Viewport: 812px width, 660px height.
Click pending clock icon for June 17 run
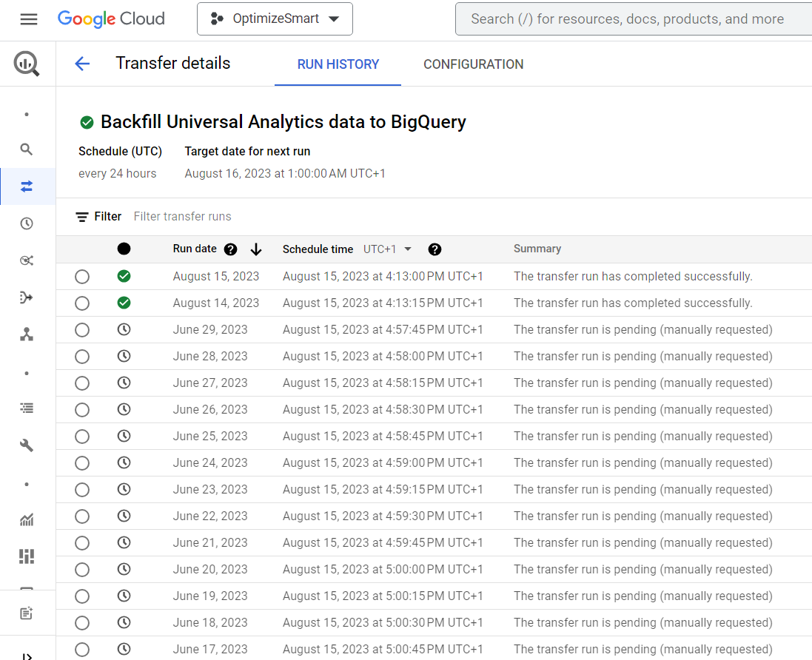click(124, 649)
